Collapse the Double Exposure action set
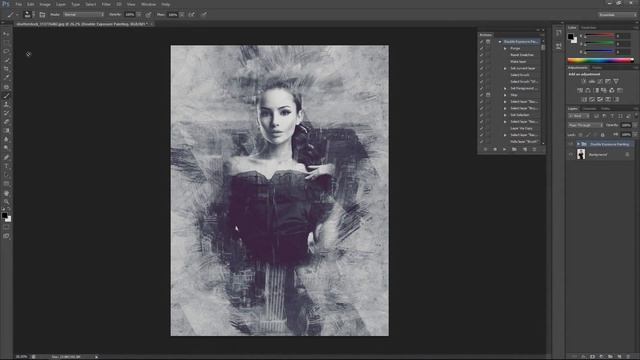The width and height of the screenshot is (640, 360). (x=500, y=42)
